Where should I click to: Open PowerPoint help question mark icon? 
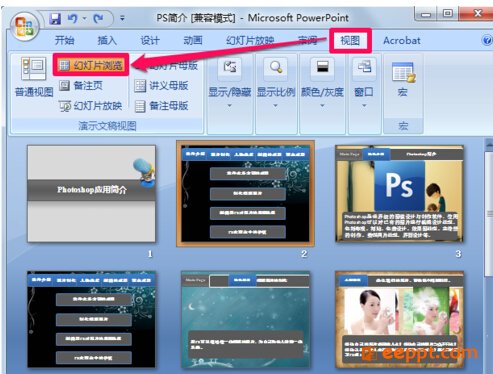click(487, 41)
